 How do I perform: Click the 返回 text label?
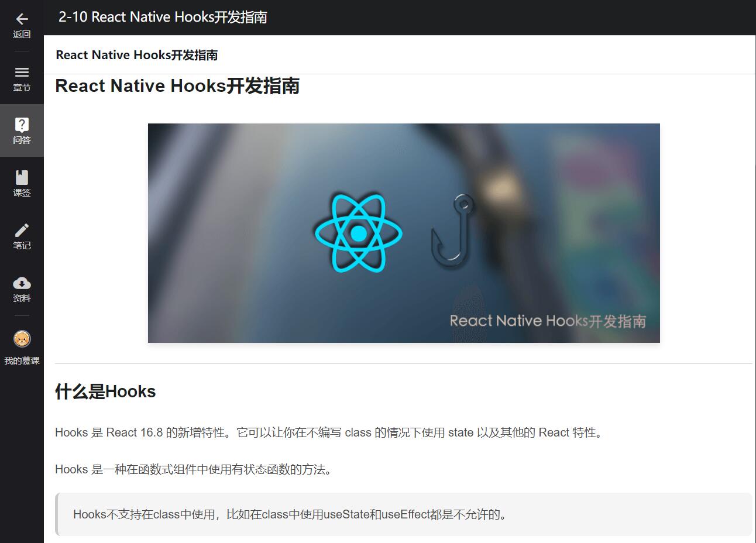(x=22, y=35)
